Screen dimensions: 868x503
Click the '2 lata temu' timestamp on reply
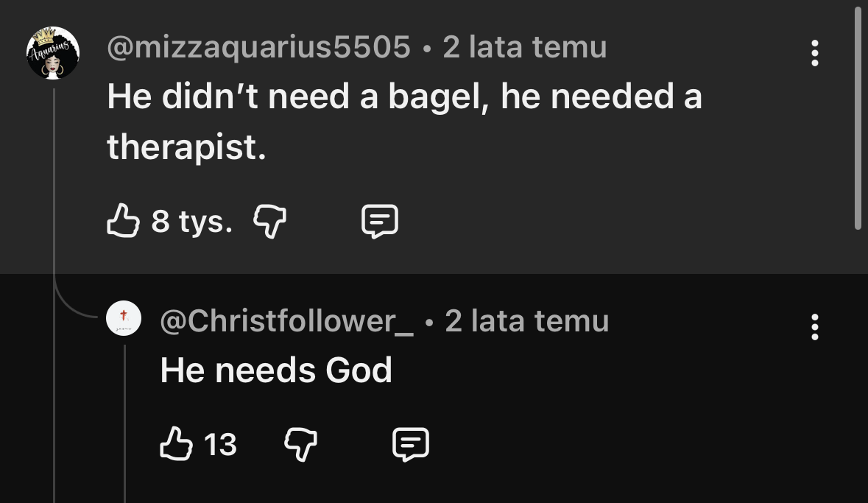pyautogui.click(x=527, y=321)
